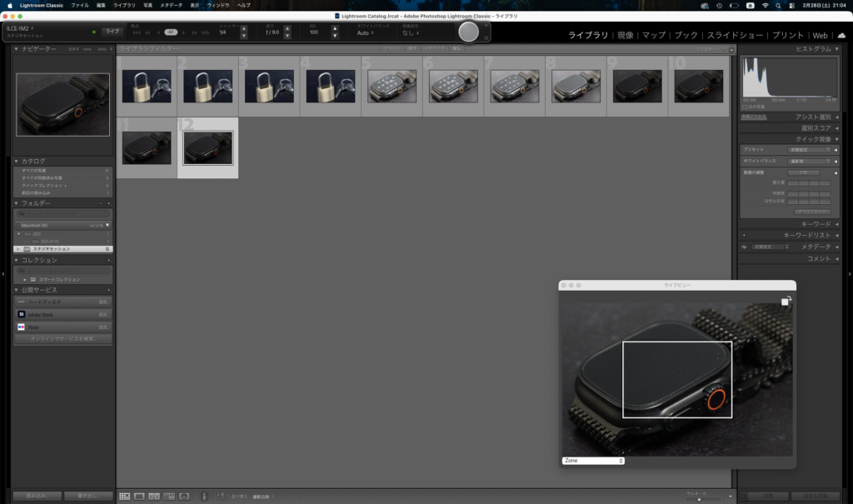
Task: Switch to the 現像 module
Action: coord(625,36)
